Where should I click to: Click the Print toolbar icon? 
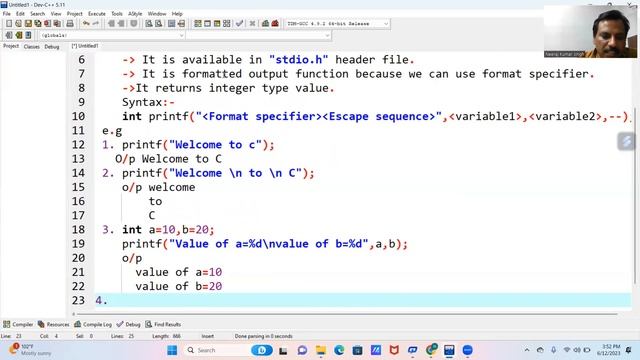70,24
